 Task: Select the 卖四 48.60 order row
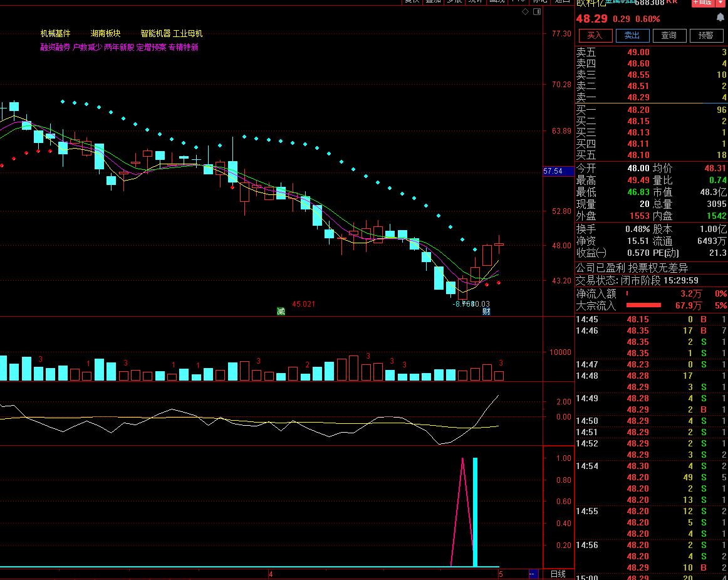(x=652, y=64)
